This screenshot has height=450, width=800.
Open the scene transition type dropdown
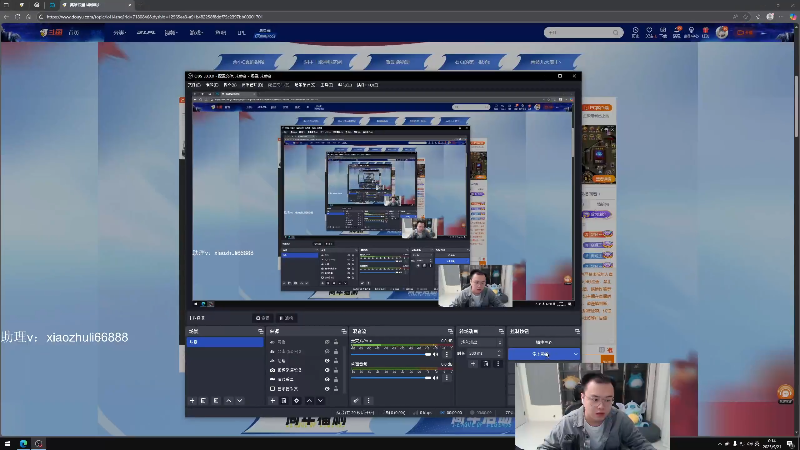point(481,342)
